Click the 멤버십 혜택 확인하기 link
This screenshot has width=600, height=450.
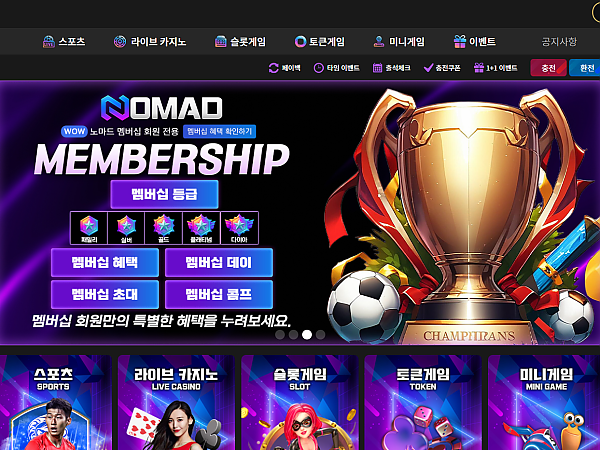pyautogui.click(x=220, y=131)
